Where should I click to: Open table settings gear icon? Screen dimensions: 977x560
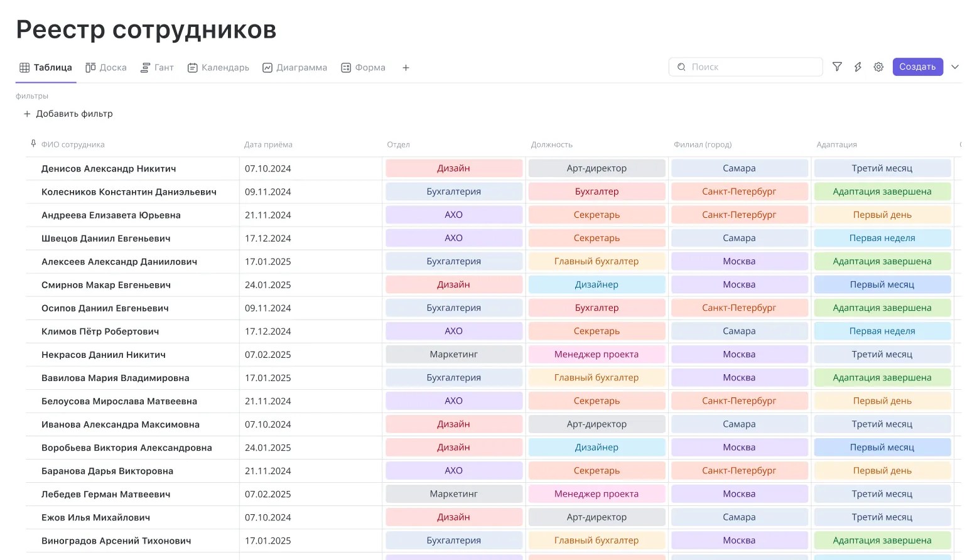(x=878, y=67)
